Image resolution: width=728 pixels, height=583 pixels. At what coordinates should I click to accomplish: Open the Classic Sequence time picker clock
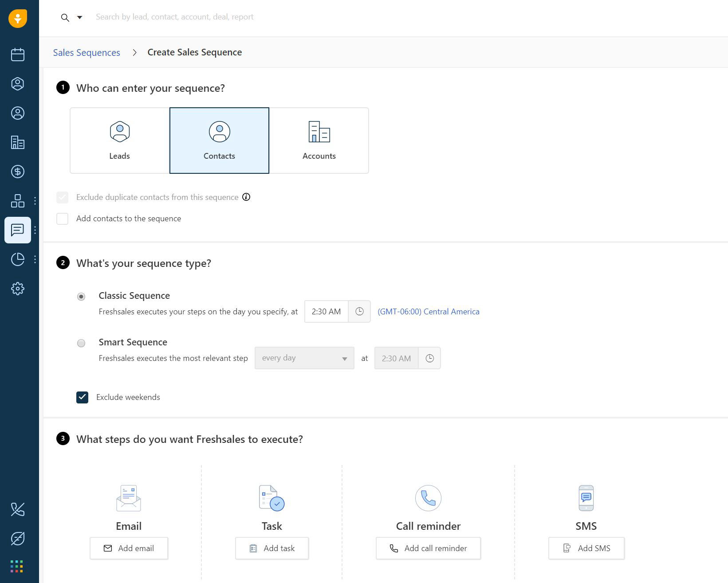pos(359,312)
